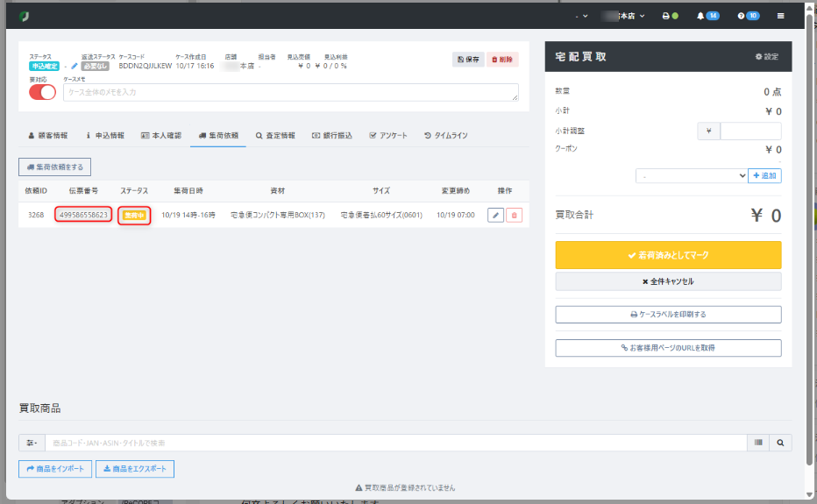Click the 全件キャンセル button
Screen dimensions: 817x504
click(x=668, y=281)
